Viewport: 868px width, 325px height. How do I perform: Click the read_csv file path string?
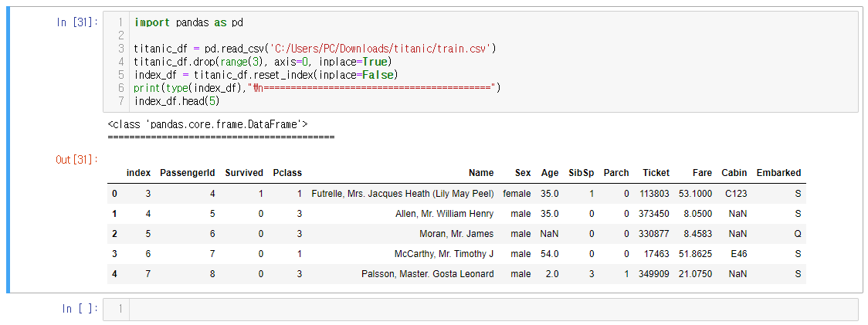tap(380, 49)
